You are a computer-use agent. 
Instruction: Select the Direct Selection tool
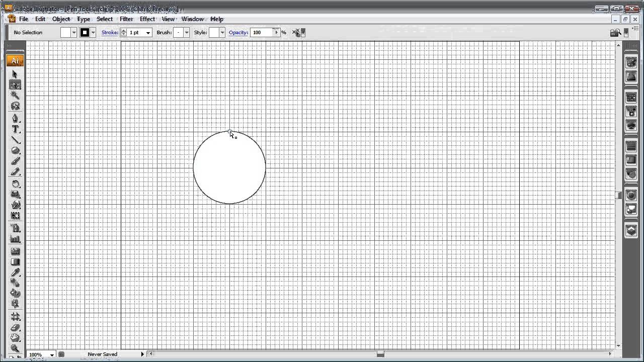coord(15,85)
